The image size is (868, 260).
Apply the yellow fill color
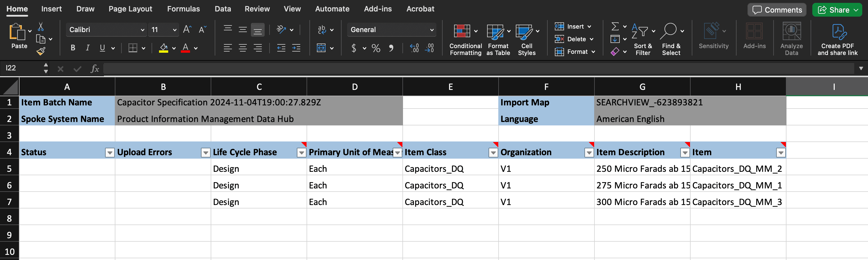164,48
